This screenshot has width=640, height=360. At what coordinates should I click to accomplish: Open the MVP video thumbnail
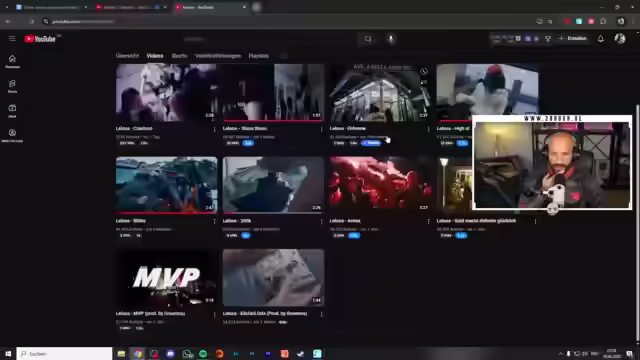pos(166,278)
